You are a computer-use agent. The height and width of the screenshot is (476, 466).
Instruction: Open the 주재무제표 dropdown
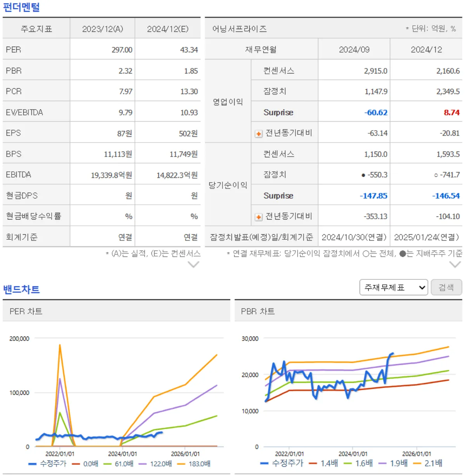(x=393, y=288)
